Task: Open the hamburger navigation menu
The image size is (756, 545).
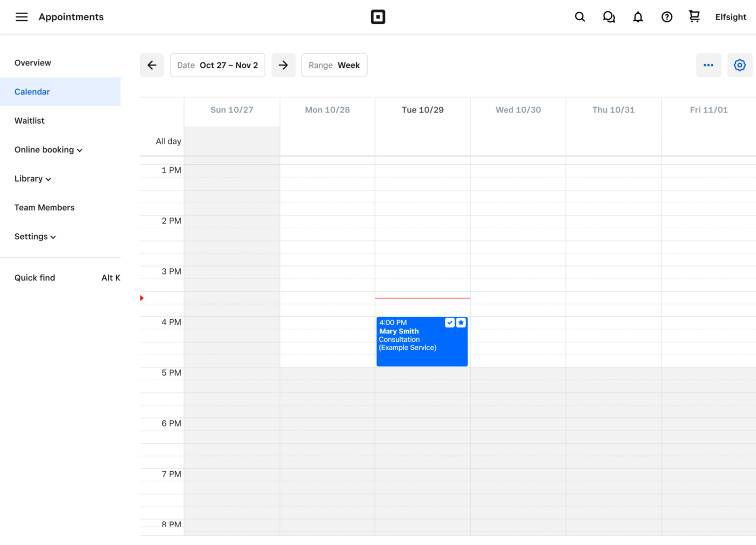Action: pyautogui.click(x=22, y=16)
